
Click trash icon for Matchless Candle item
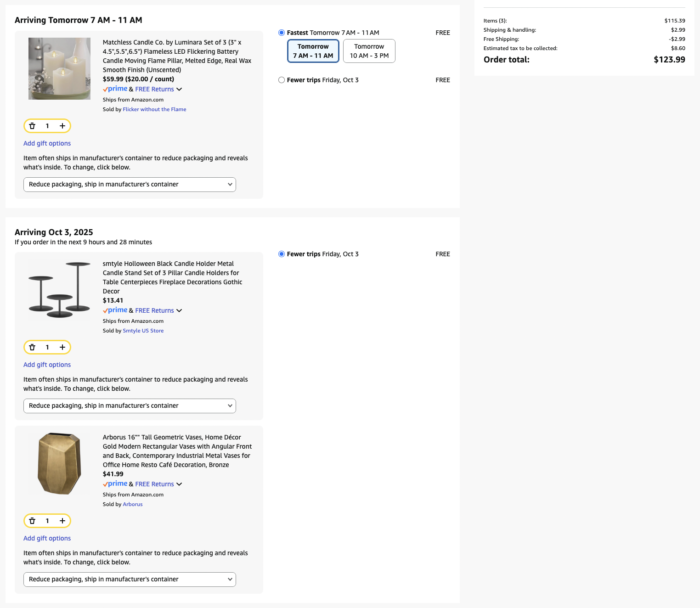32,126
